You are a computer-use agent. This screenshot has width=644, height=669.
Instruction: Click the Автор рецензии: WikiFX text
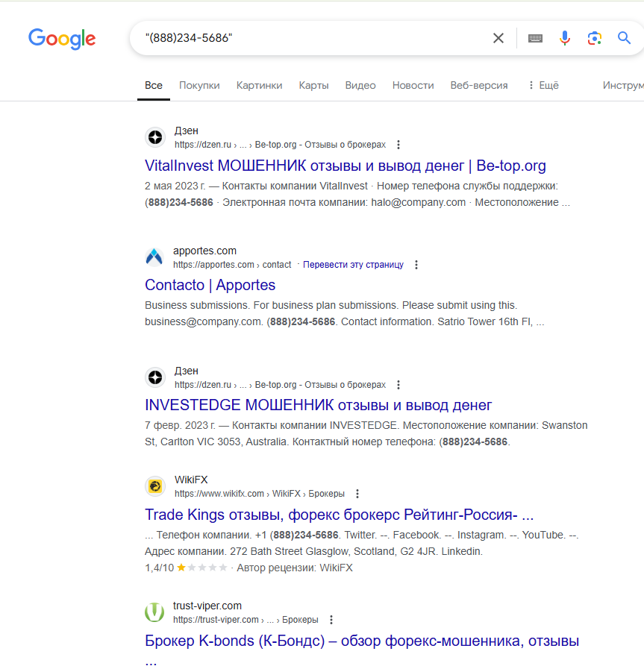pyautogui.click(x=295, y=568)
